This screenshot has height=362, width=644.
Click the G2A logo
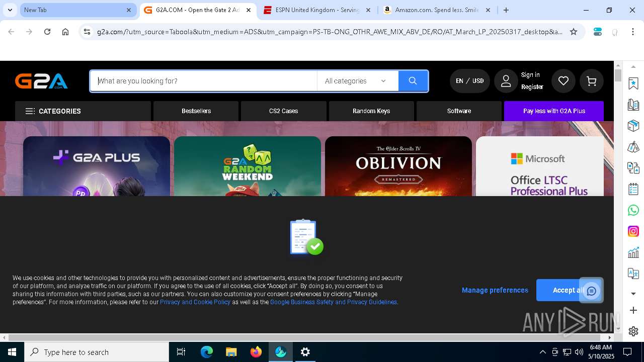click(x=41, y=81)
